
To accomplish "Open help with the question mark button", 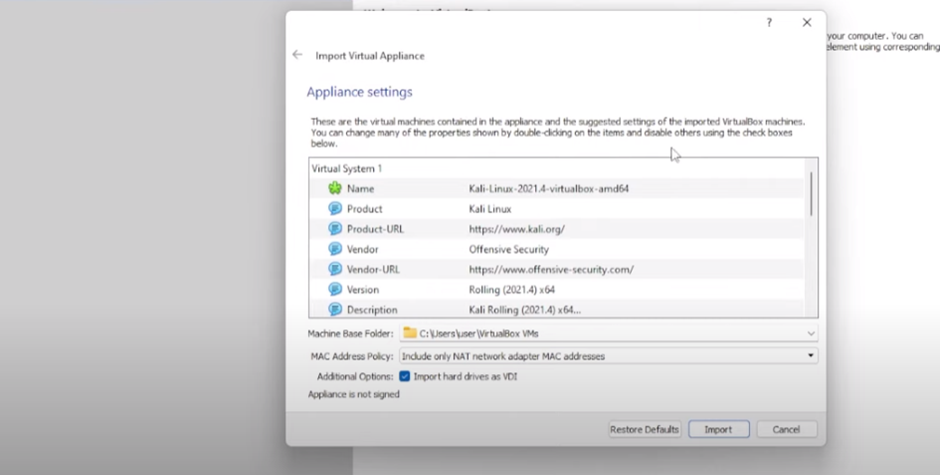I will click(x=769, y=23).
